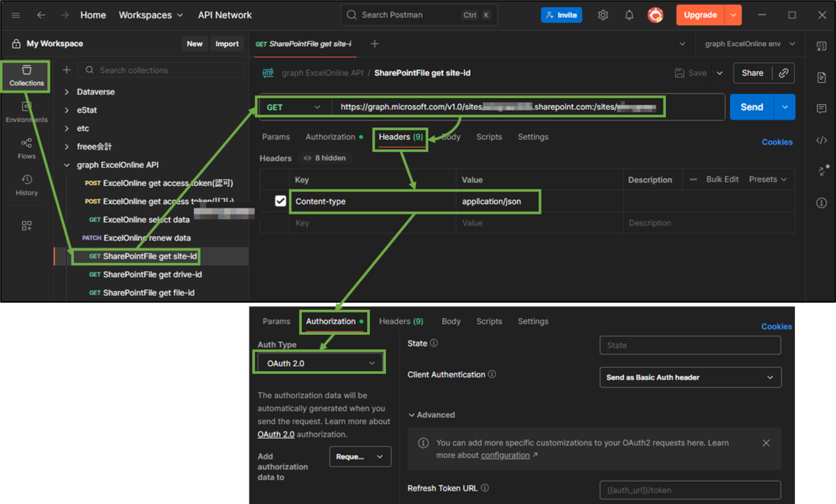Copy request link icon beside Share
This screenshot has width=836, height=504.
click(x=784, y=73)
